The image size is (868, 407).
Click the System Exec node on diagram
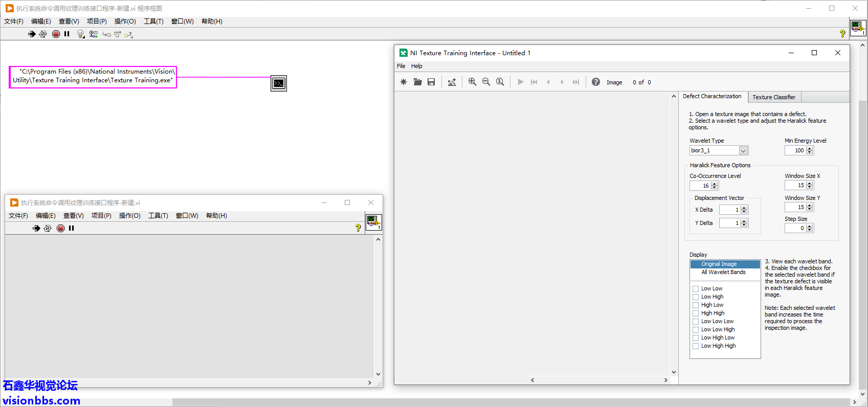tap(279, 83)
